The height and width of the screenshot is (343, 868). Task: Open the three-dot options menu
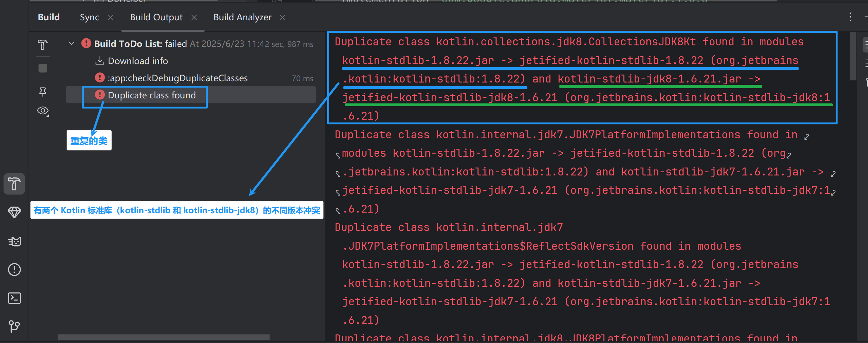point(851,16)
